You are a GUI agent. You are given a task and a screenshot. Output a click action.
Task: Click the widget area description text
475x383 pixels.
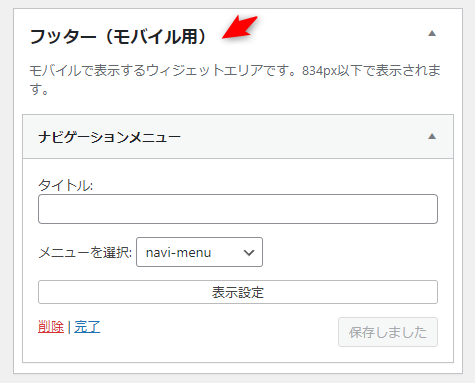tap(235, 80)
